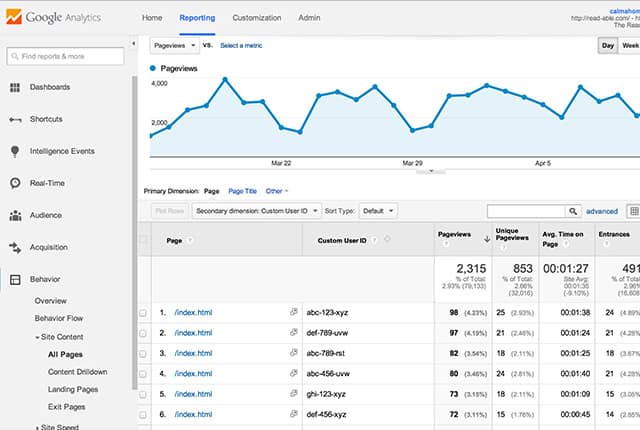This screenshot has height=430, width=640.
Task: Click the Pageviews sort arrow icon
Action: (487, 239)
